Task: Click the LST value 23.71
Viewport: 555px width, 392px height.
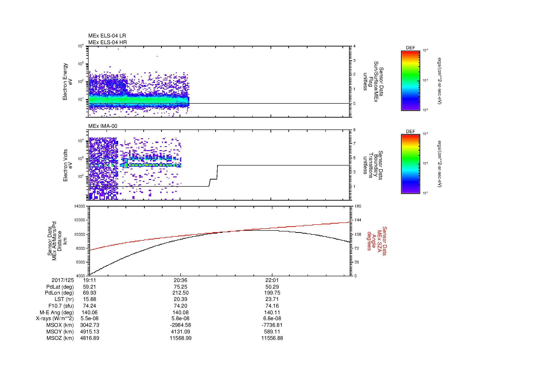Action: tap(272, 300)
